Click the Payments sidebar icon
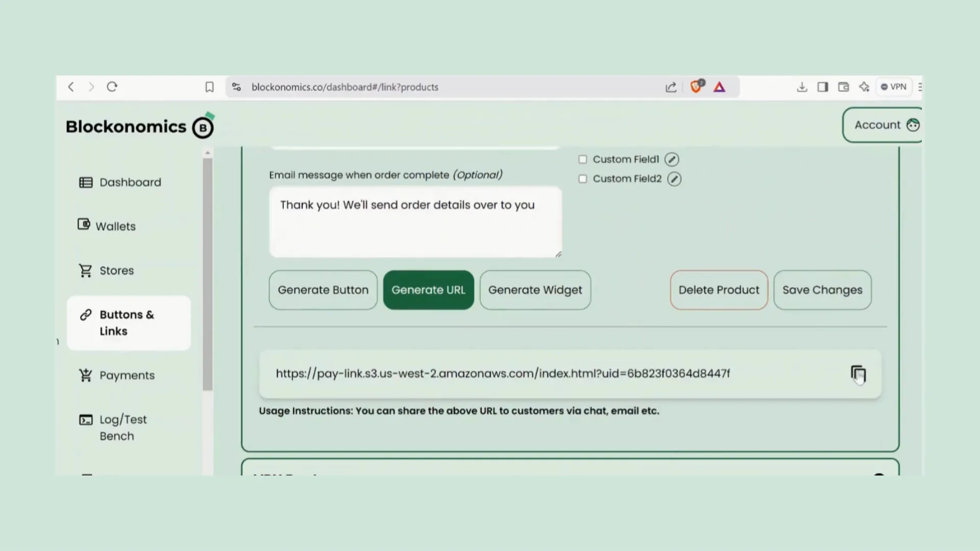 pyautogui.click(x=85, y=375)
